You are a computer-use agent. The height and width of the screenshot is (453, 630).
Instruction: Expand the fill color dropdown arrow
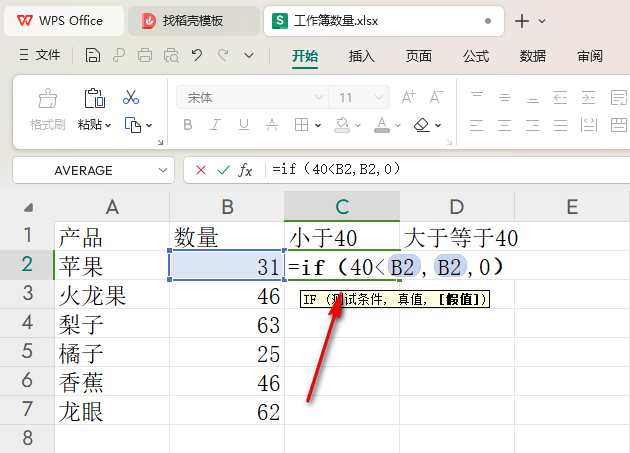pyautogui.click(x=358, y=125)
